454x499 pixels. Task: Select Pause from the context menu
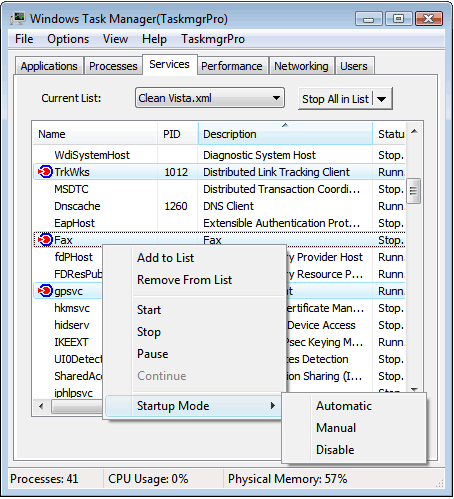pos(153,354)
